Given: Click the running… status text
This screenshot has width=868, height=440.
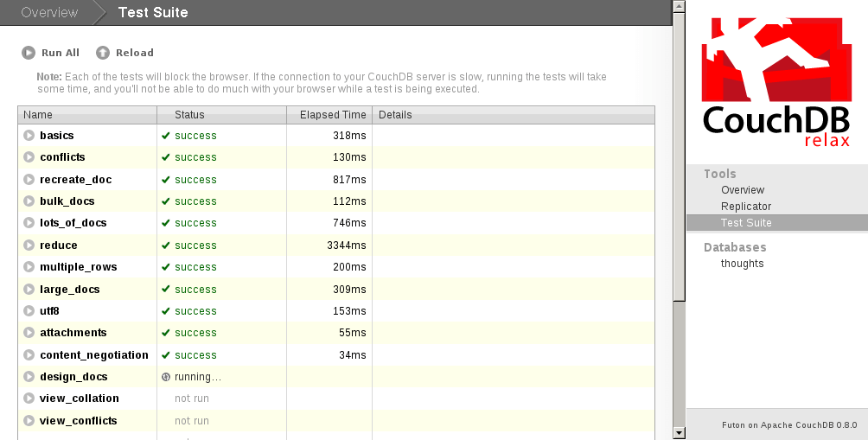Looking at the screenshot, I should point(198,377).
